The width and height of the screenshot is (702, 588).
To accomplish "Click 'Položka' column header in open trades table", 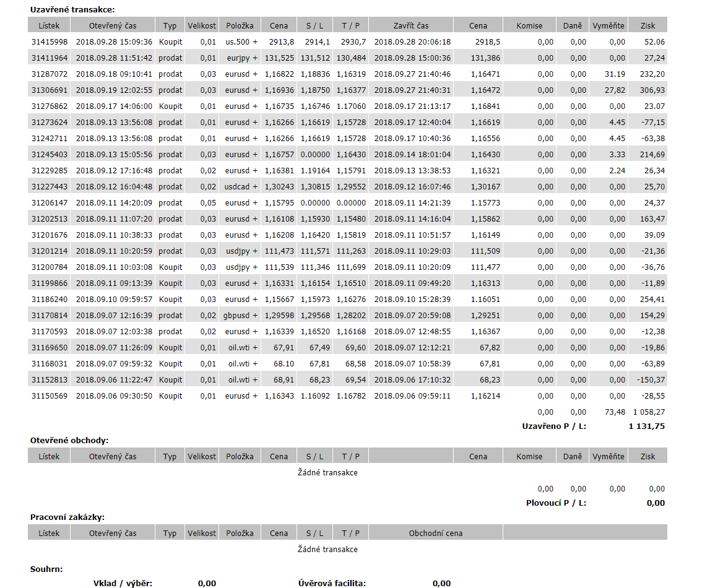I will point(240,457).
